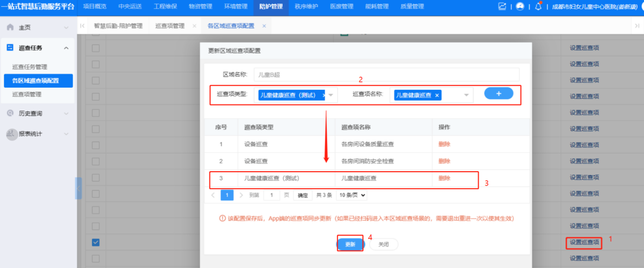The width and height of the screenshot is (644, 268).
Task: Click the 各房间设备质量巡查 cell
Action: pyautogui.click(x=383, y=144)
